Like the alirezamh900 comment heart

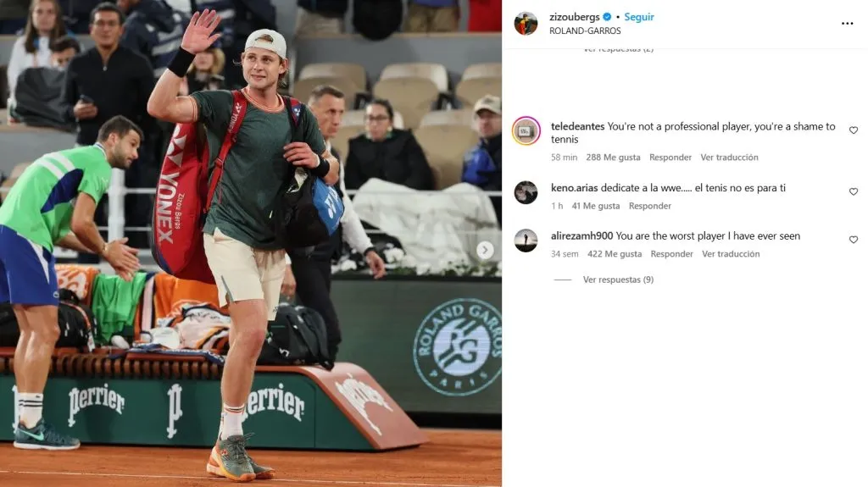pyautogui.click(x=853, y=240)
